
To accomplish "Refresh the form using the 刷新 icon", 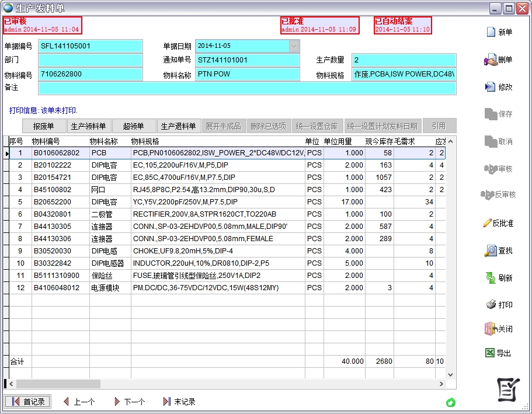I will pos(491,278).
